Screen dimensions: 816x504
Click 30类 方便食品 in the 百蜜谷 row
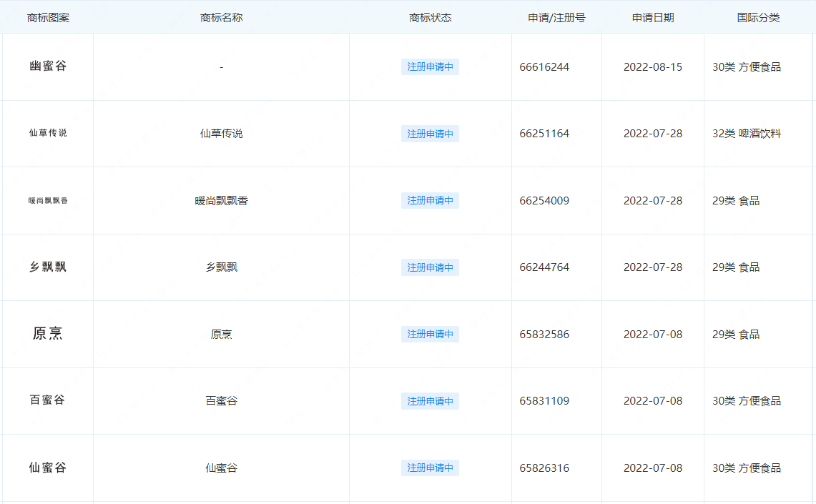click(x=746, y=401)
